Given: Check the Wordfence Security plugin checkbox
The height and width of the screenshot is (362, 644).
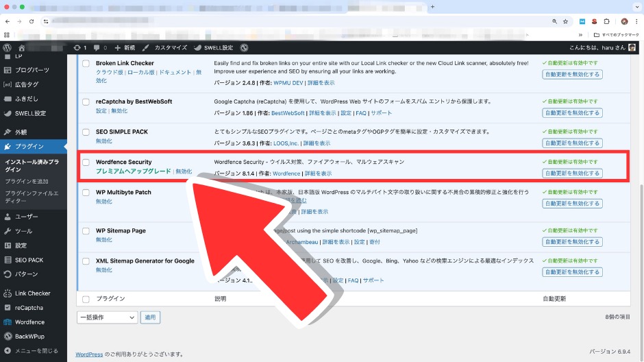Looking at the screenshot, I should tap(86, 162).
